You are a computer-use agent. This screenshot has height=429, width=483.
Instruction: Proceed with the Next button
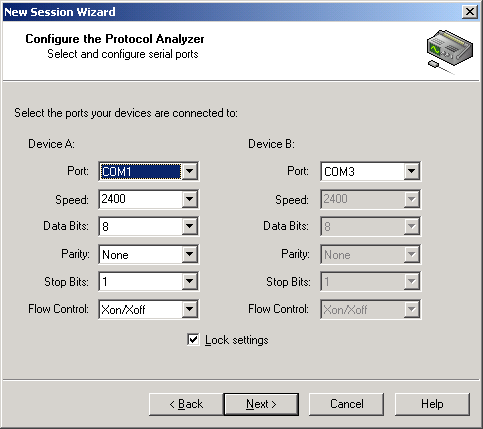click(x=261, y=404)
